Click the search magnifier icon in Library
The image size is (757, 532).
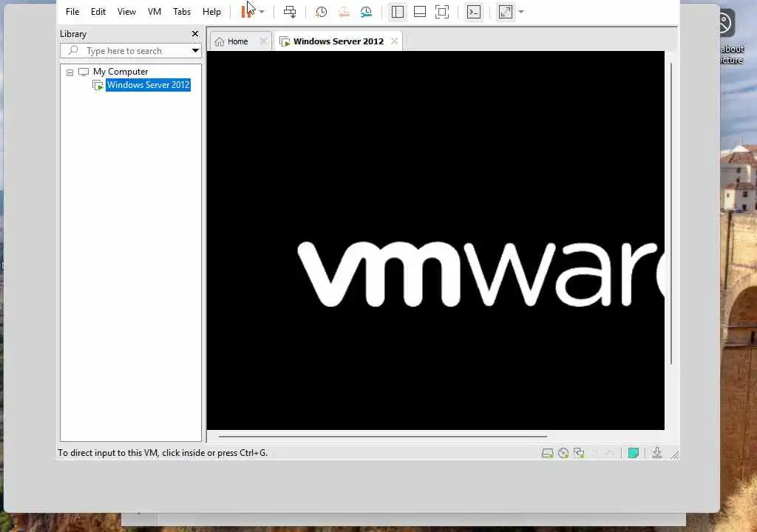[x=73, y=50]
